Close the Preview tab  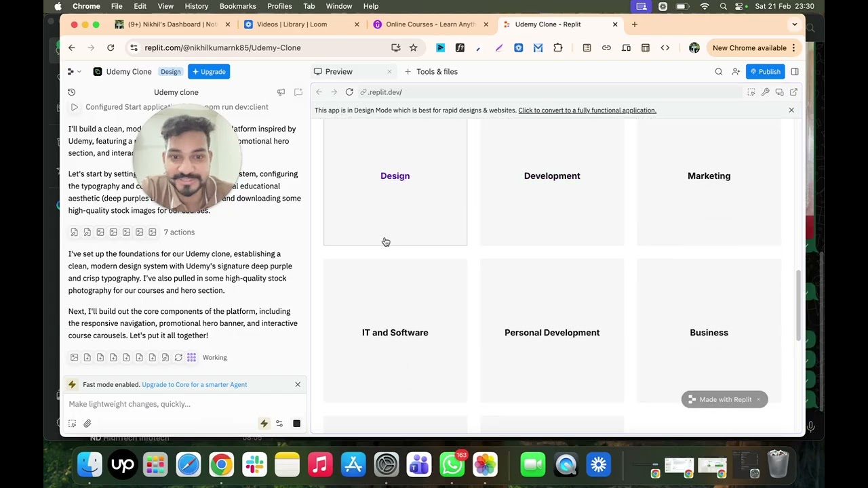click(x=389, y=72)
